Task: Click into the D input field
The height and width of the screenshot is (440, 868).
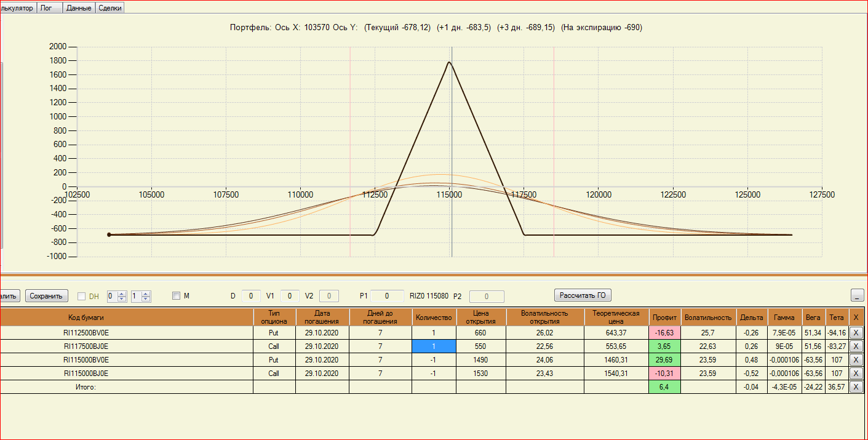Action: pos(251,296)
